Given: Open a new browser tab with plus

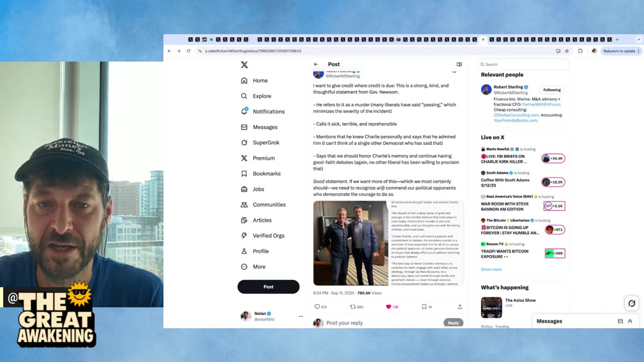Looking at the screenshot, I should pos(617,39).
